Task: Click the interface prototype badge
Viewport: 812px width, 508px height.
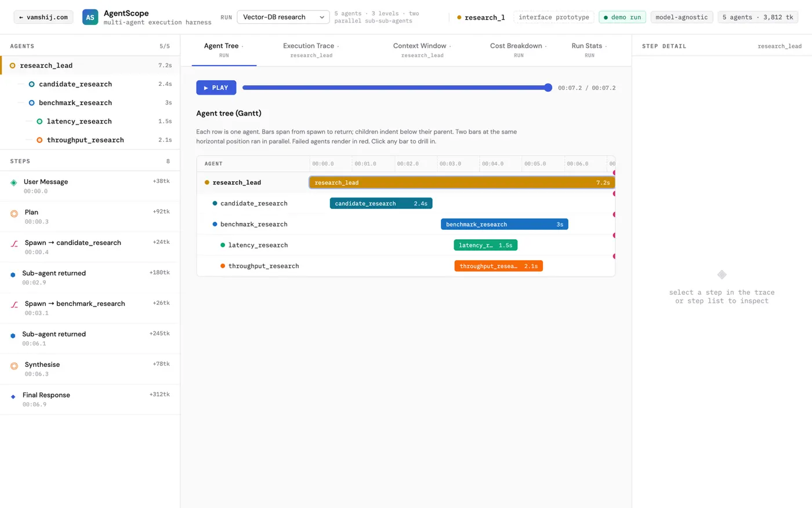Action: coord(554,17)
